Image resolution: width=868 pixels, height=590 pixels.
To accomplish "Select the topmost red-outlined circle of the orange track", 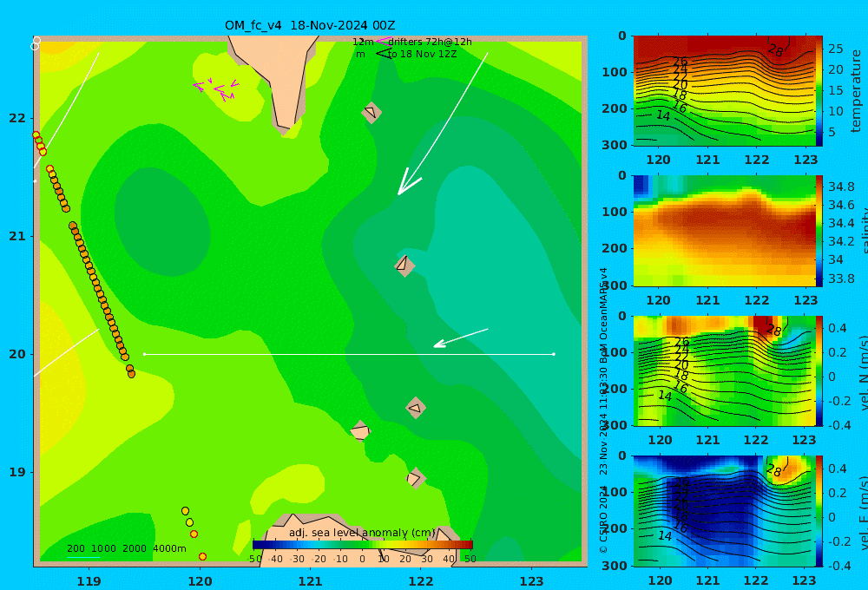I will tap(36, 135).
